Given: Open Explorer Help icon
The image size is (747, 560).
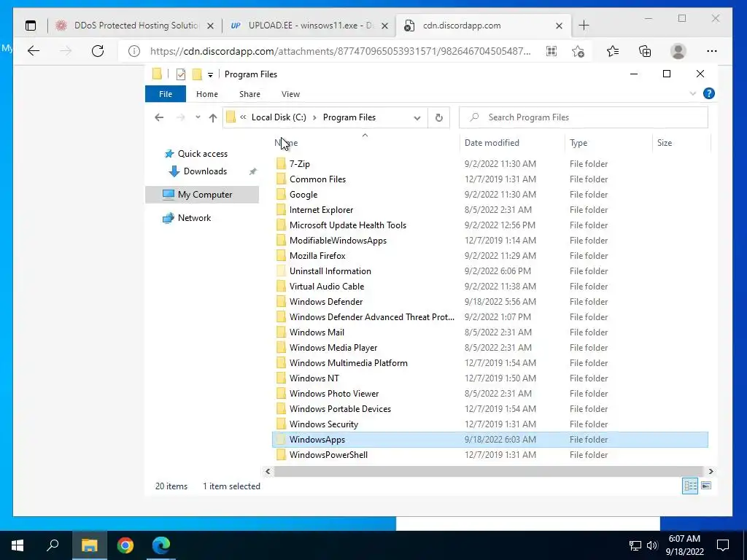Looking at the screenshot, I should tap(709, 93).
